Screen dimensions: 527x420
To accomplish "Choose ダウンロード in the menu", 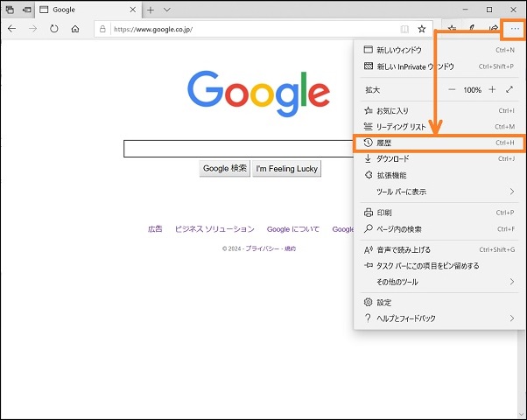I will pos(394,158).
